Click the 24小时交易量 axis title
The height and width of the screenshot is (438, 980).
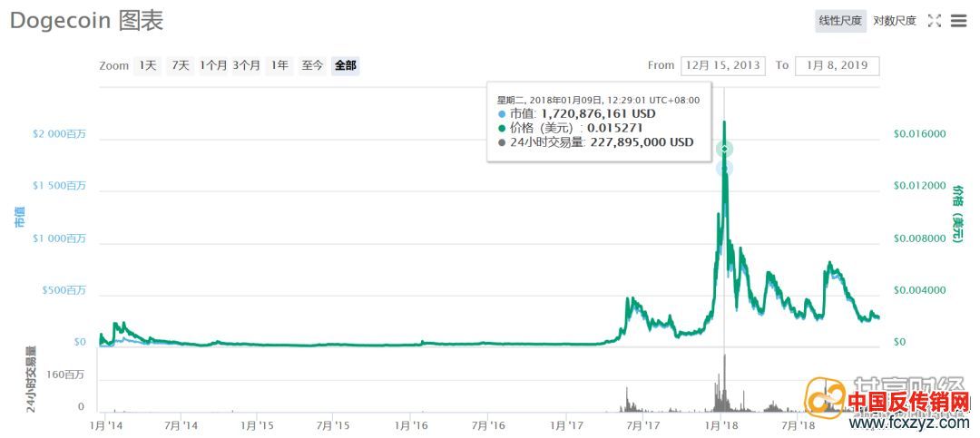point(31,379)
